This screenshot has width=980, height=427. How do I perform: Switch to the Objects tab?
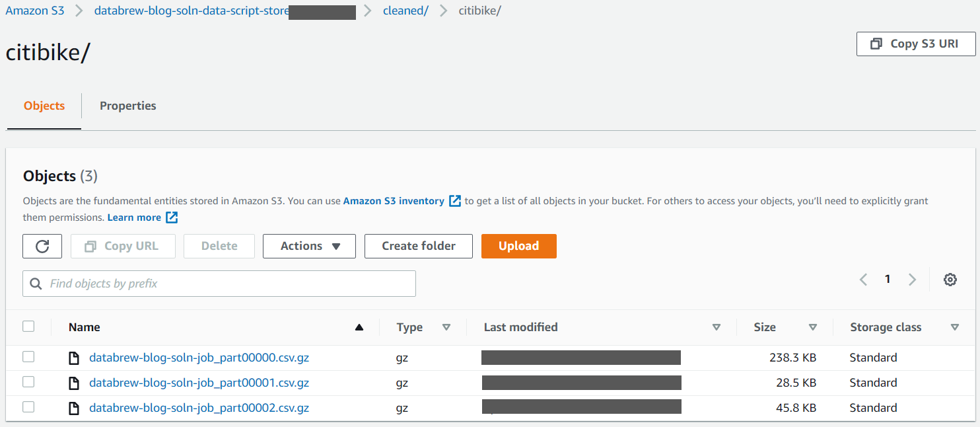pos(44,106)
